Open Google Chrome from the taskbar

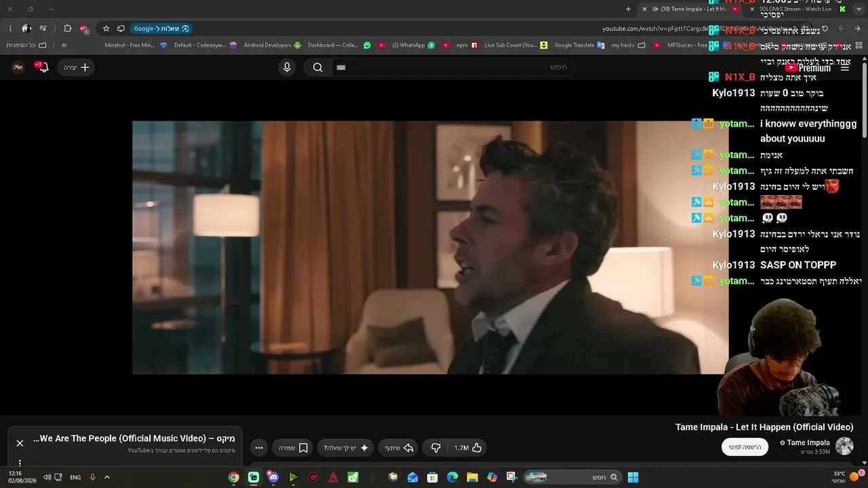click(233, 477)
